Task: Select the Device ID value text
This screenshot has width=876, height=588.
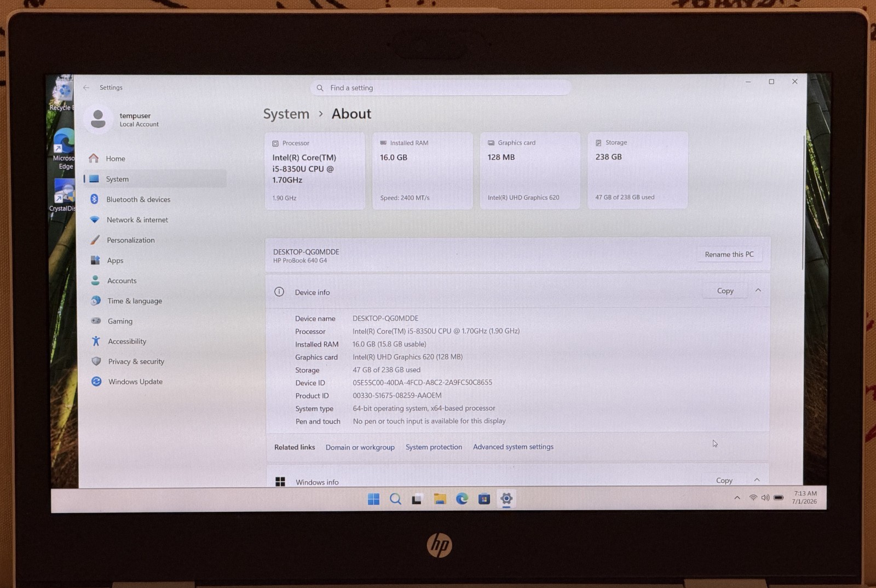Action: 422,383
